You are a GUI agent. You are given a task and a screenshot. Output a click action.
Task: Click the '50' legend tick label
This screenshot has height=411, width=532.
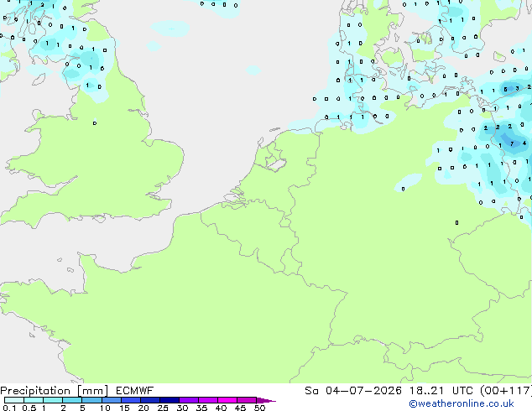point(260,408)
